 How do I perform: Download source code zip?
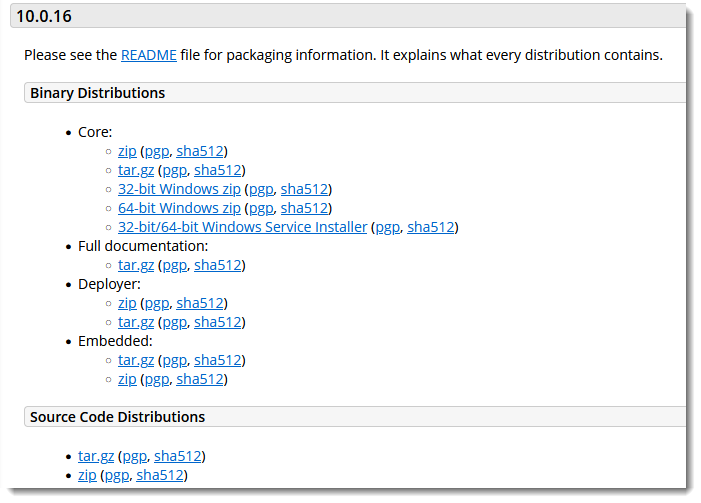[87, 475]
